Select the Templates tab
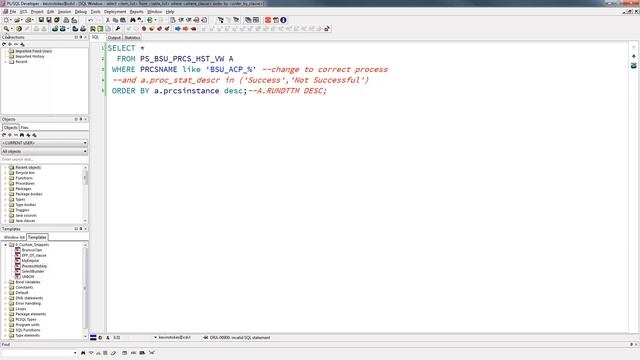 point(37,237)
